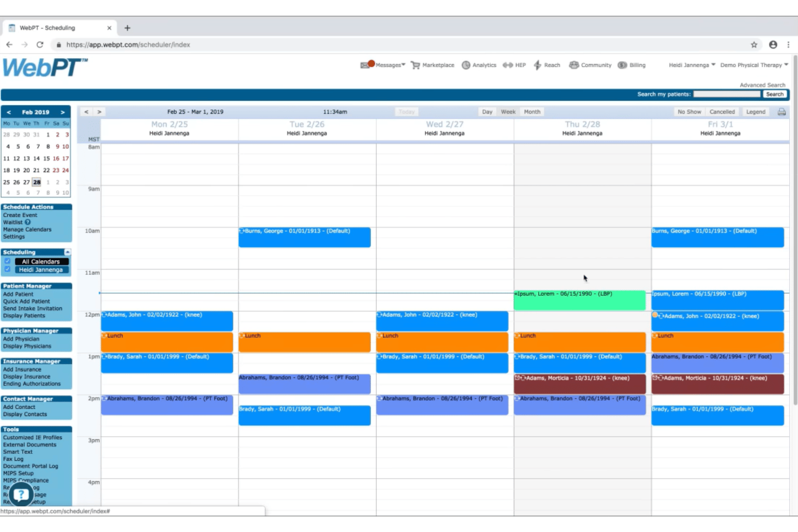Click Add Patient in Patient Manager
798x532 pixels.
pyautogui.click(x=18, y=294)
